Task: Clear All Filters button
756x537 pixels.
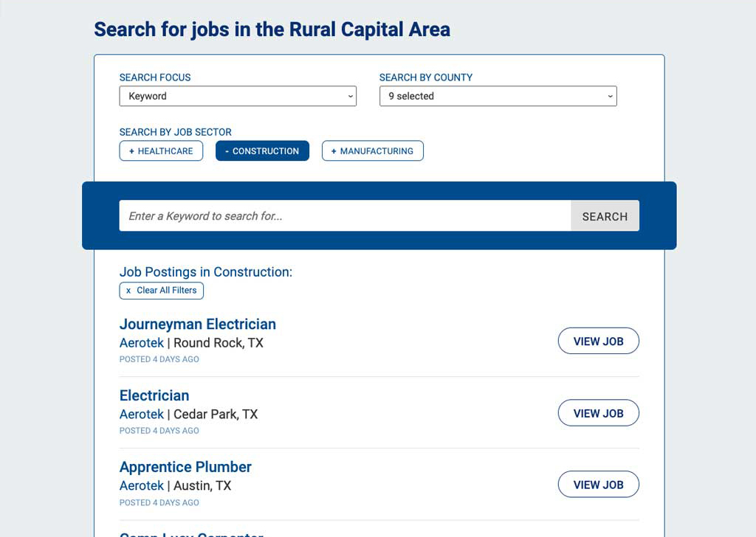Action: [162, 291]
